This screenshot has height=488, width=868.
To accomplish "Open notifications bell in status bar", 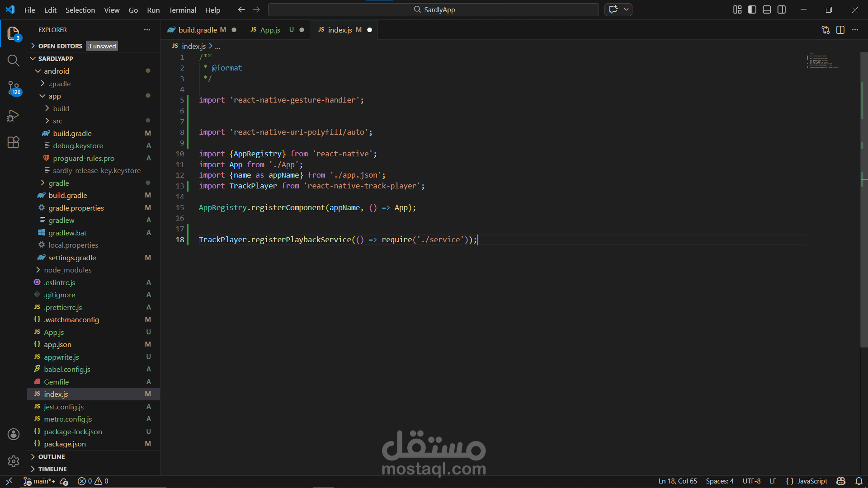I will [x=859, y=481].
